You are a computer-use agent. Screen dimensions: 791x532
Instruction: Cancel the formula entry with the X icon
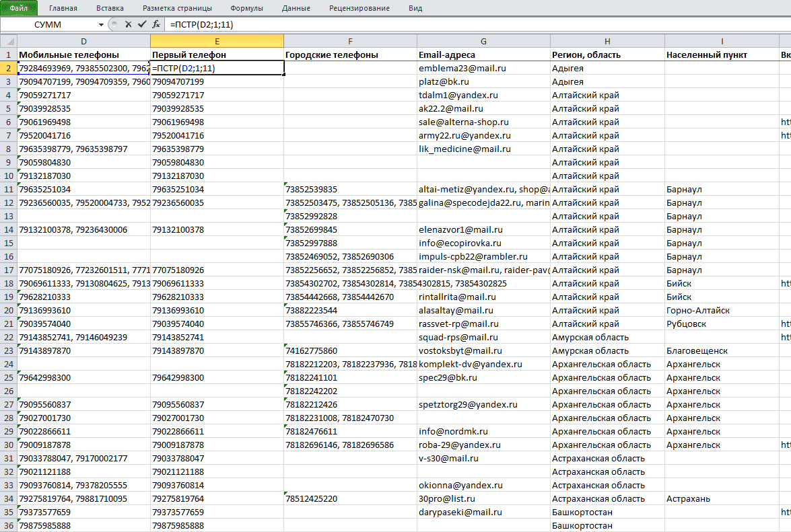coord(128,24)
